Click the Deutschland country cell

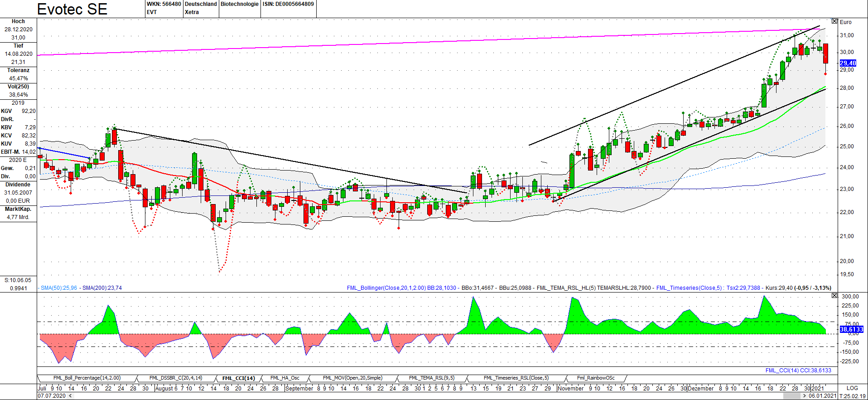tap(201, 4)
